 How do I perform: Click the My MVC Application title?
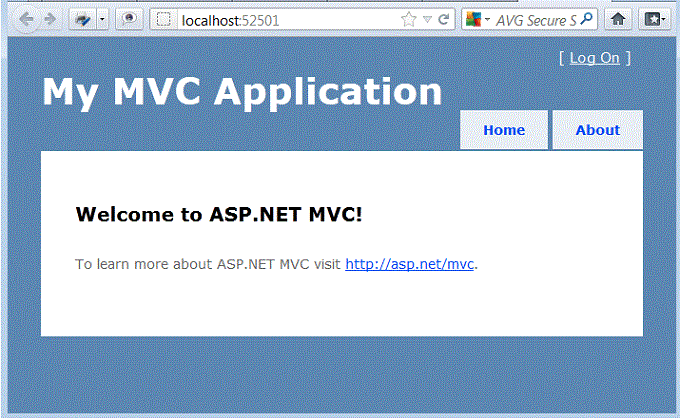[x=242, y=92]
